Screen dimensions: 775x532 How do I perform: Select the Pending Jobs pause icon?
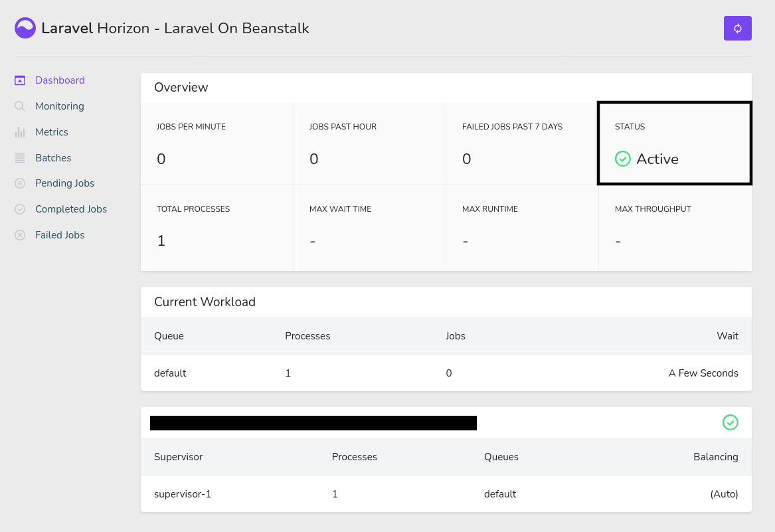[x=20, y=183]
